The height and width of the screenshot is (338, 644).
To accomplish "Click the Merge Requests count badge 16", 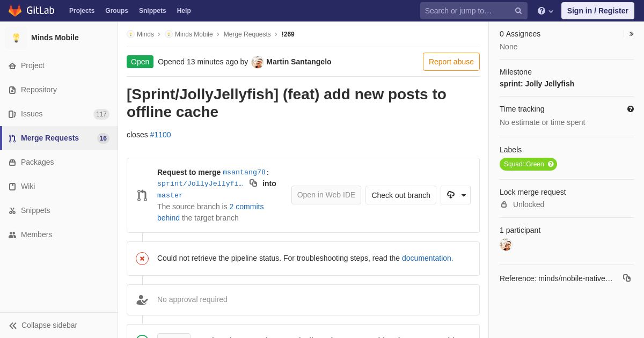I will click(103, 138).
